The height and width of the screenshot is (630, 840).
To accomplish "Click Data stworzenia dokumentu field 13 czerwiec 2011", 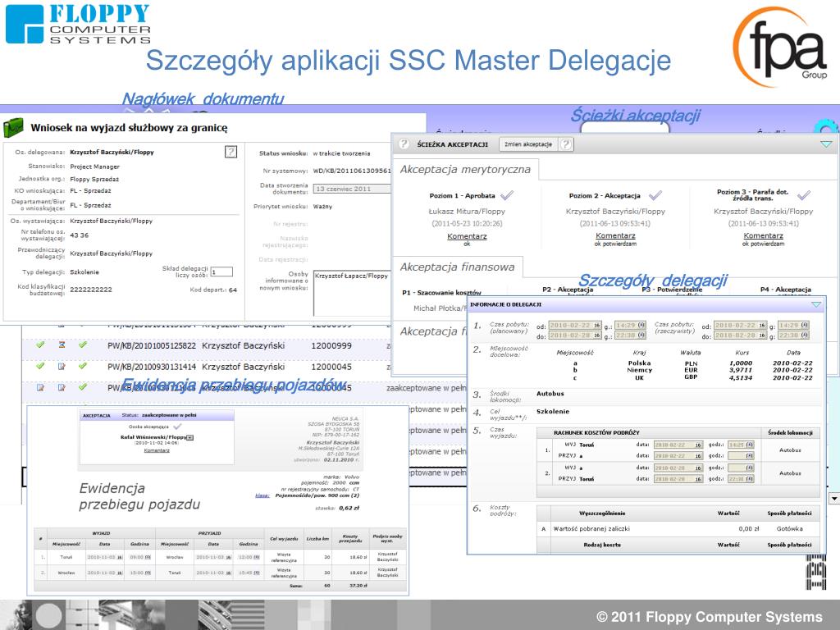I will click(x=352, y=189).
